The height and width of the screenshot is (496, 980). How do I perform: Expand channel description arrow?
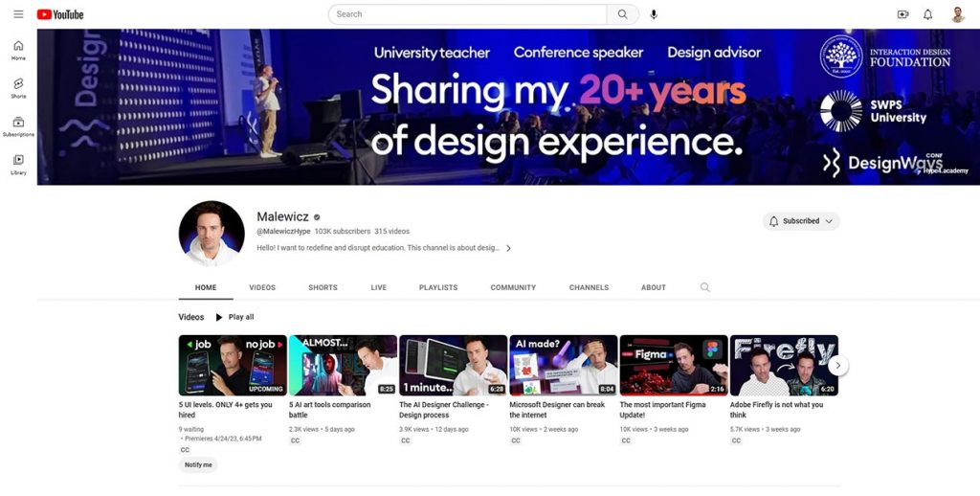508,248
